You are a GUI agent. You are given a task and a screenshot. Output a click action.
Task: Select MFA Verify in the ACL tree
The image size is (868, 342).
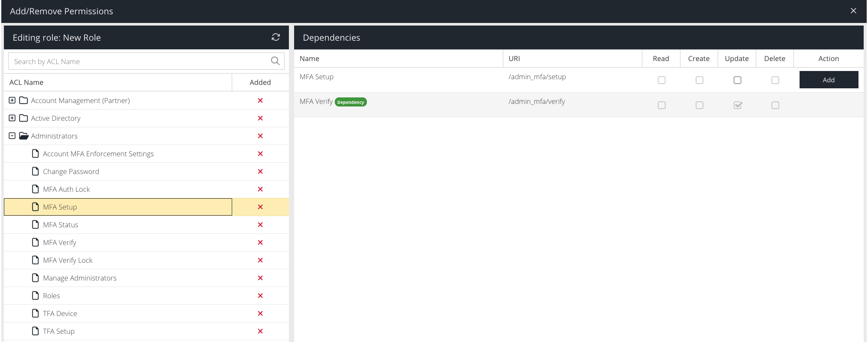pyautogui.click(x=59, y=242)
